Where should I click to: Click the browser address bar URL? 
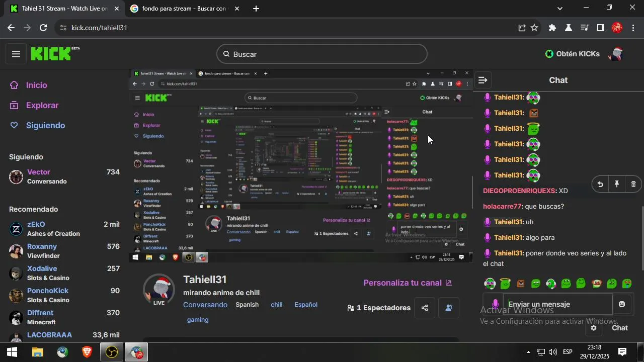point(99,28)
